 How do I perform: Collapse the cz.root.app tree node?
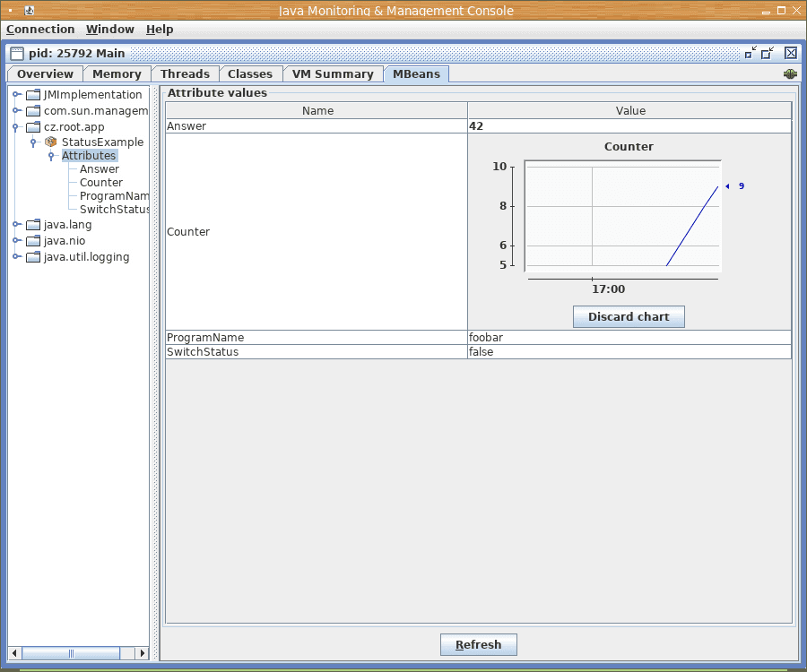tap(16, 127)
